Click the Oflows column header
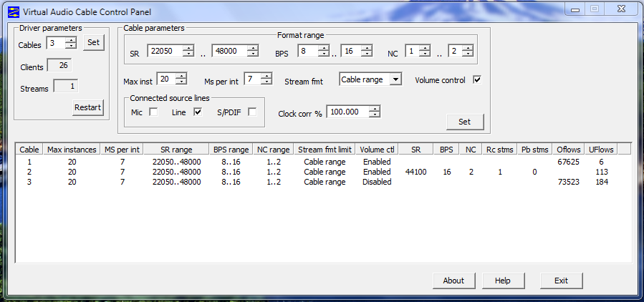The image size is (644, 302). [x=569, y=150]
